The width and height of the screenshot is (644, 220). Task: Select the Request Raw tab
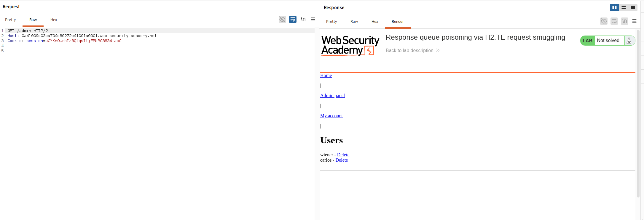point(33,20)
